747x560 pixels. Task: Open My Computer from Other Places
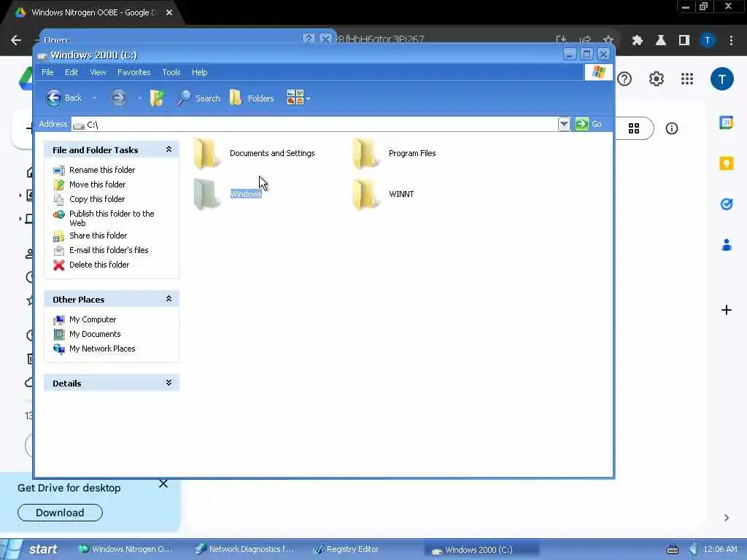[x=93, y=319]
